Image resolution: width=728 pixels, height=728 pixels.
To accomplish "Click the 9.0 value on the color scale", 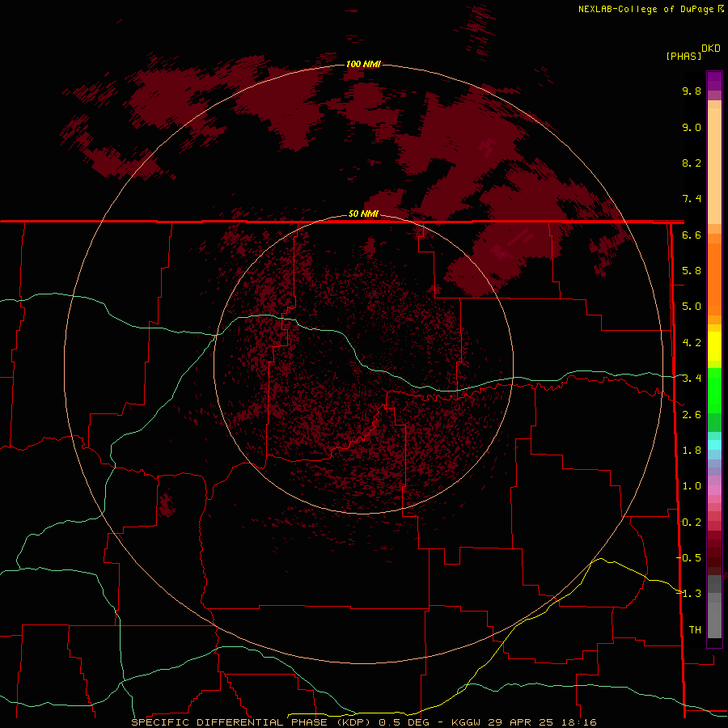I will (x=692, y=127).
